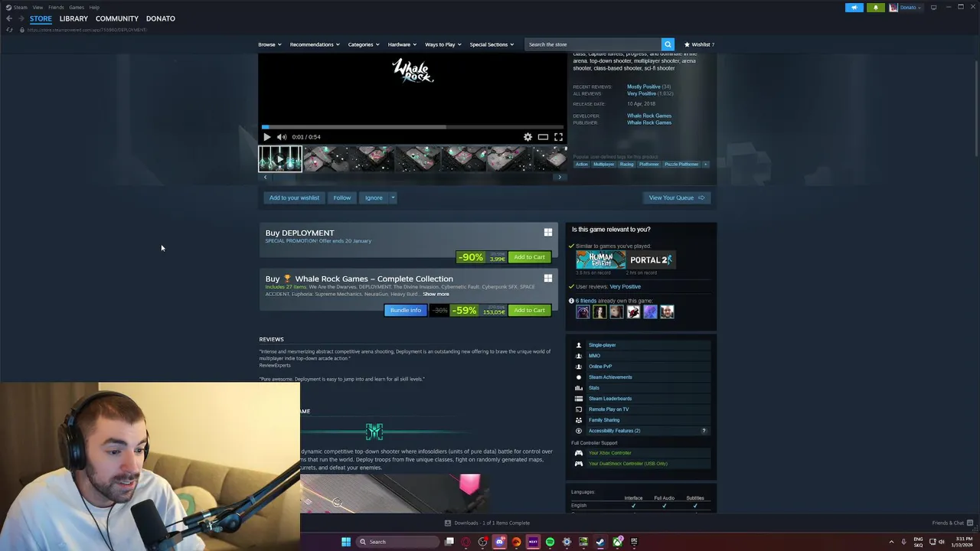The height and width of the screenshot is (551, 980).
Task: Open the Wishlist link
Action: (x=700, y=44)
